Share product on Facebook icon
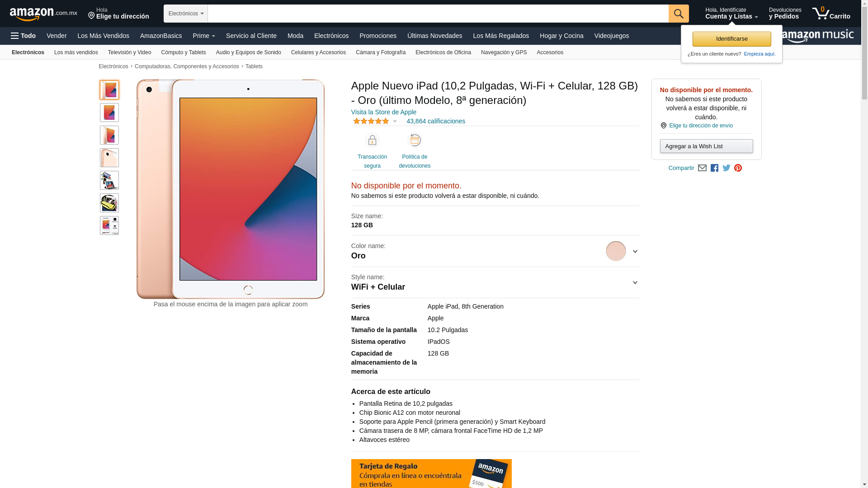Image resolution: width=868 pixels, height=488 pixels. [x=714, y=168]
